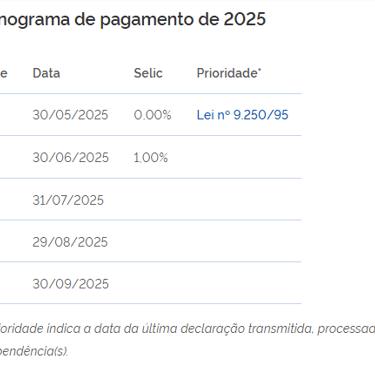375x366 pixels.
Task: Click the empty Prioridade cell for 31/07/2025
Action: click(247, 199)
